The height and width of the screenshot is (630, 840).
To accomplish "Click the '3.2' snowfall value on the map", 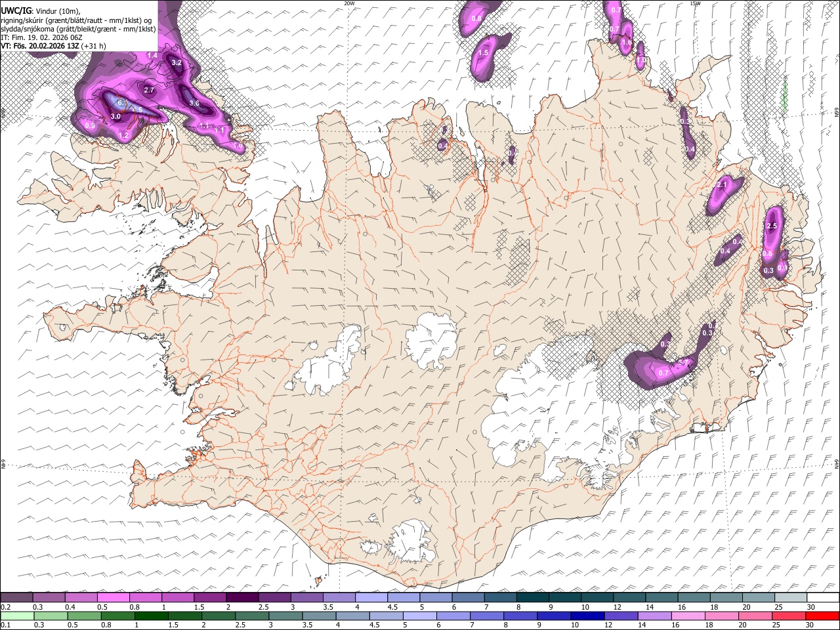I will [x=176, y=62].
